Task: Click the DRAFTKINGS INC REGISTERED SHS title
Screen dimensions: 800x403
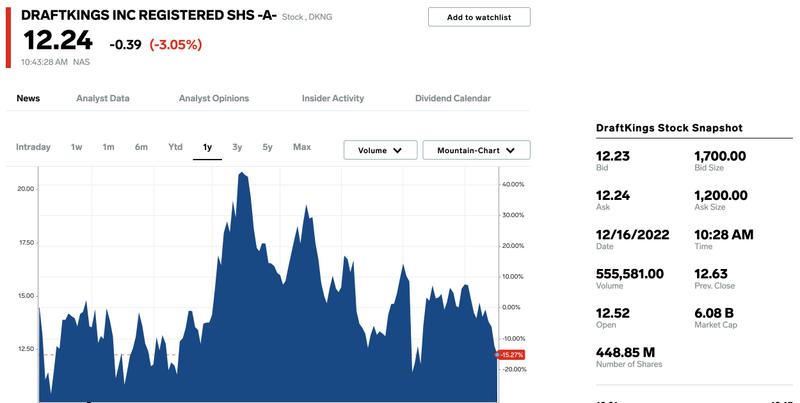Action: coord(149,15)
